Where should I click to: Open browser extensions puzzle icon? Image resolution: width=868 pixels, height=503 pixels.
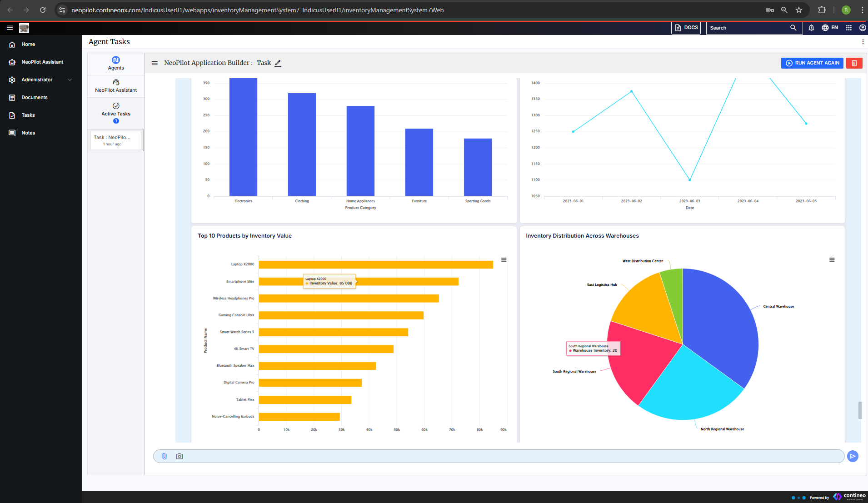click(x=822, y=10)
